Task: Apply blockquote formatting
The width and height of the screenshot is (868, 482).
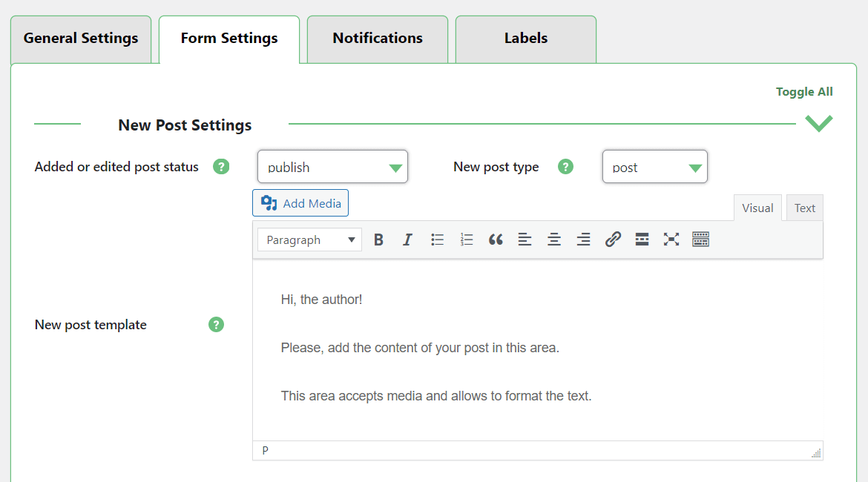Action: pos(496,240)
